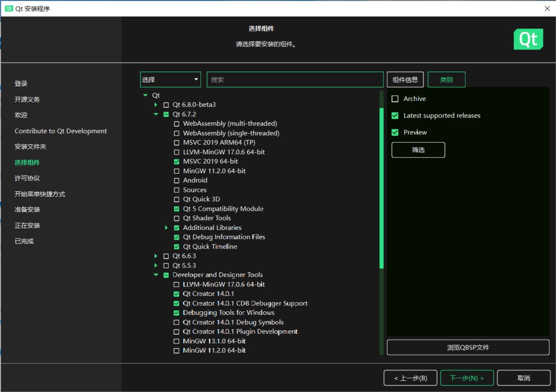This screenshot has height=392, width=556.
Task: Uncheck Qt 5 Compatibility Module
Action: (x=176, y=209)
